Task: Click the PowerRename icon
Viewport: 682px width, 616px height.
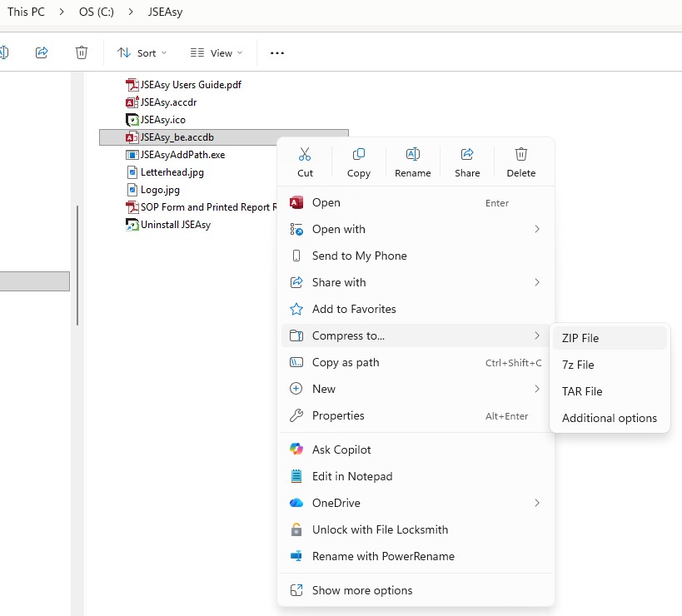Action: click(296, 556)
